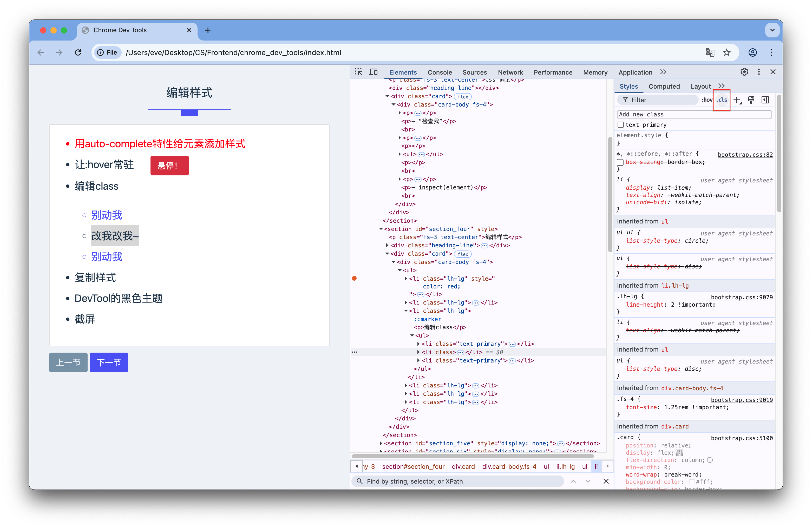812x528 pixels.
Task: Toggle the computed styles sidebar icon
Action: pyautogui.click(x=765, y=100)
